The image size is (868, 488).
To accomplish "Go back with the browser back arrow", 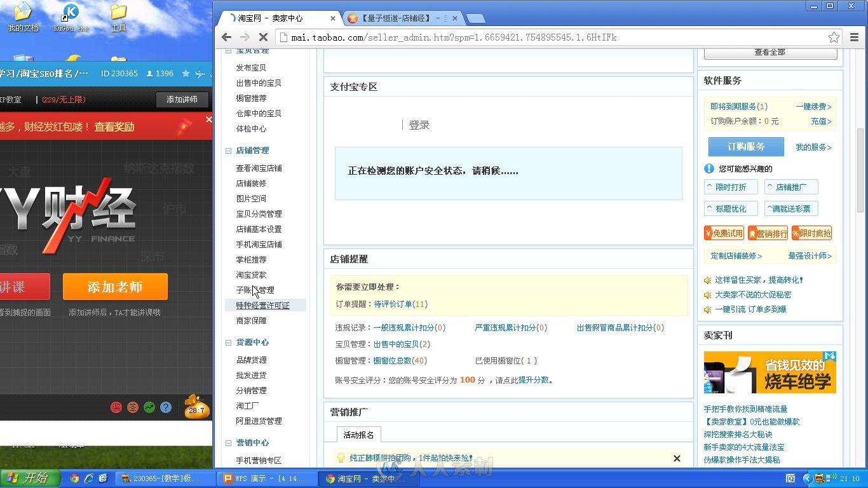I will point(227,37).
